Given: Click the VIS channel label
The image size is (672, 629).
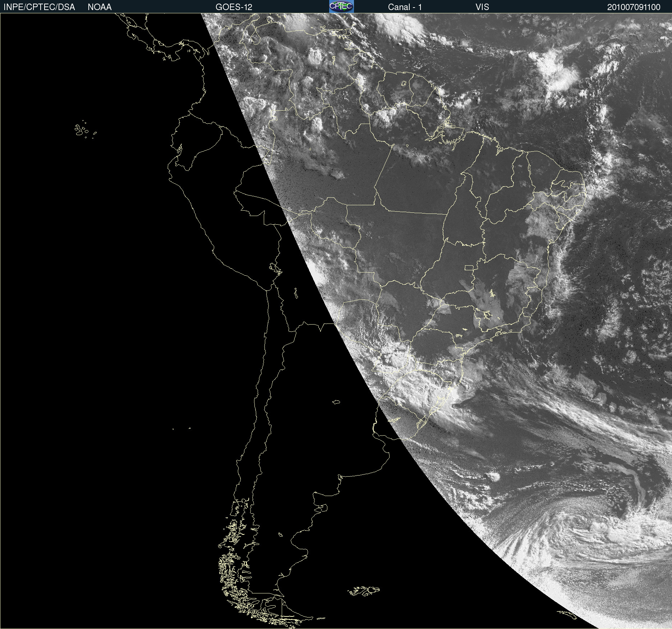Looking at the screenshot, I should click(x=482, y=7).
